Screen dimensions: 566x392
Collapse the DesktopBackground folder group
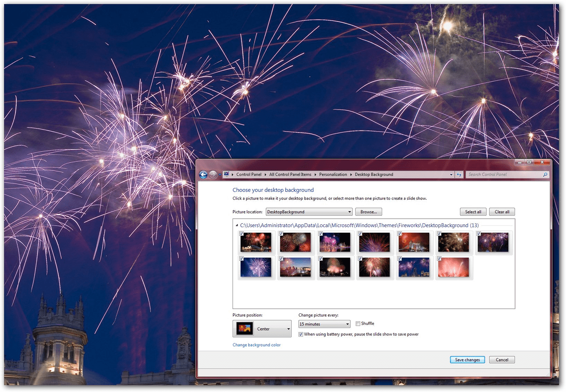(x=237, y=225)
